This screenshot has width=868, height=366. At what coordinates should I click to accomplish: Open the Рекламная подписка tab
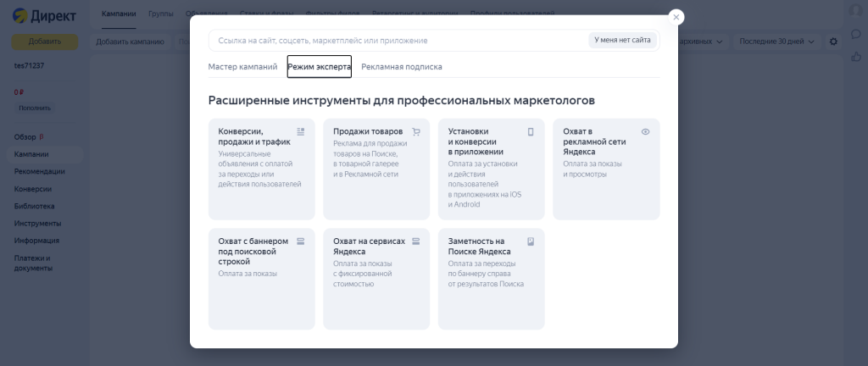tap(402, 67)
